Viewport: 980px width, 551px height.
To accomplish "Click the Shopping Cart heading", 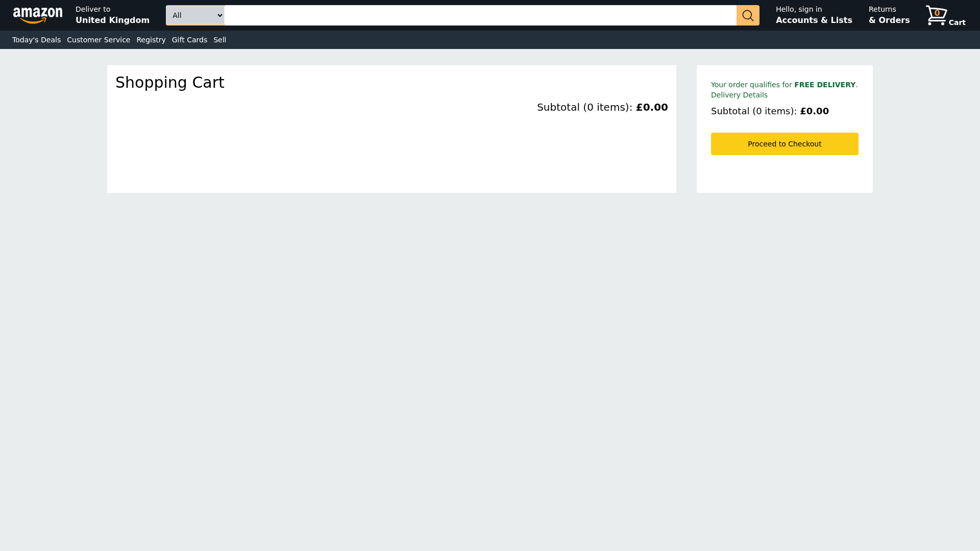I will click(x=170, y=82).
